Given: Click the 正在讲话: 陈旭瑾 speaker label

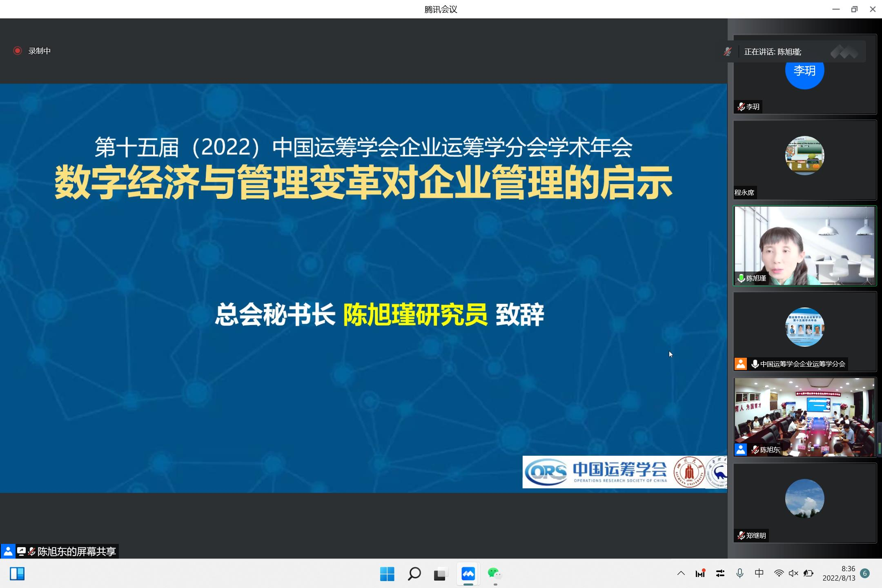Looking at the screenshot, I should (773, 52).
